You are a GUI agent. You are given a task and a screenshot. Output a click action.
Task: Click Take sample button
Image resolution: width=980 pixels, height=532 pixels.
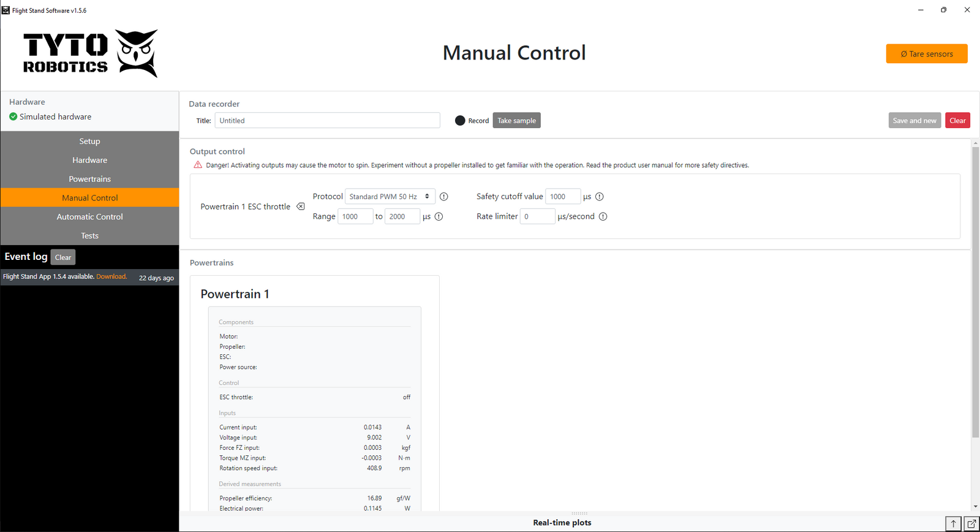tap(516, 121)
